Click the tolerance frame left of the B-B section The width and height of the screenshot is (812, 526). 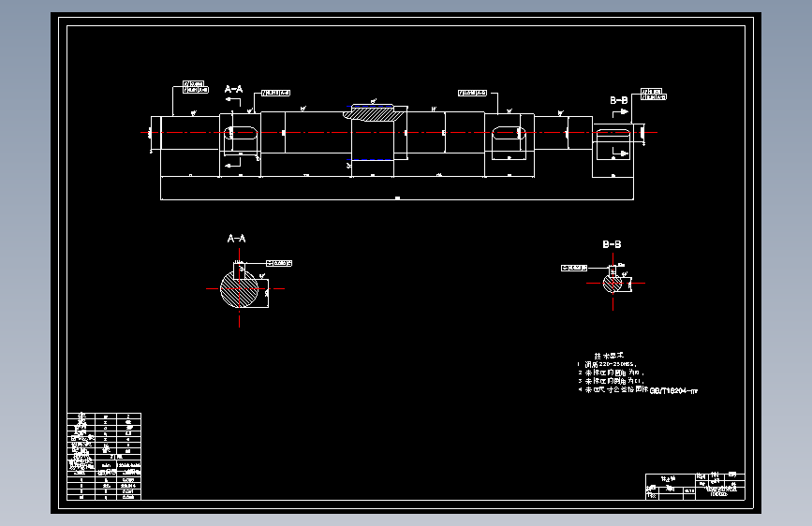(574, 269)
